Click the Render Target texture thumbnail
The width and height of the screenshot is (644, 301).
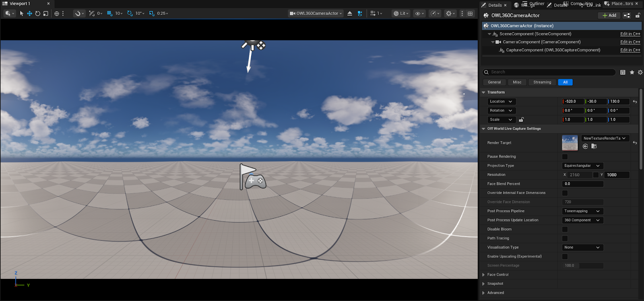pos(570,143)
